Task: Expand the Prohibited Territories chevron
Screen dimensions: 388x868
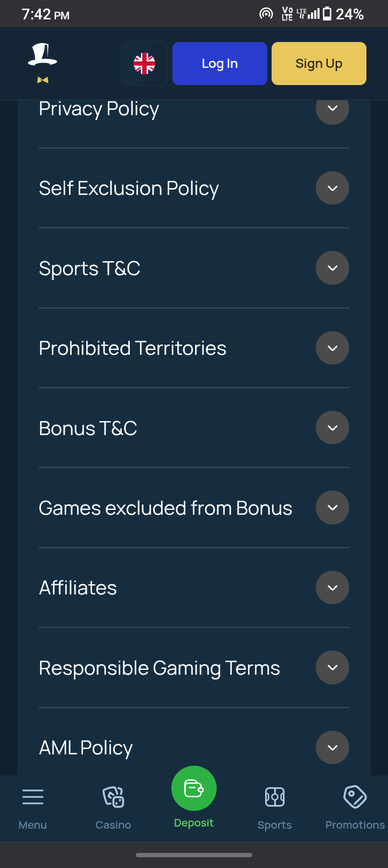Action: [x=332, y=348]
